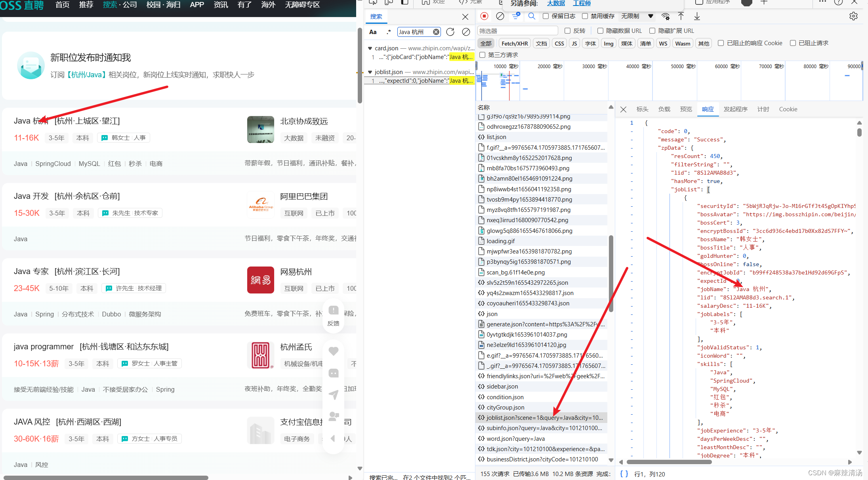
Task: Close the search panel
Action: 465,17
